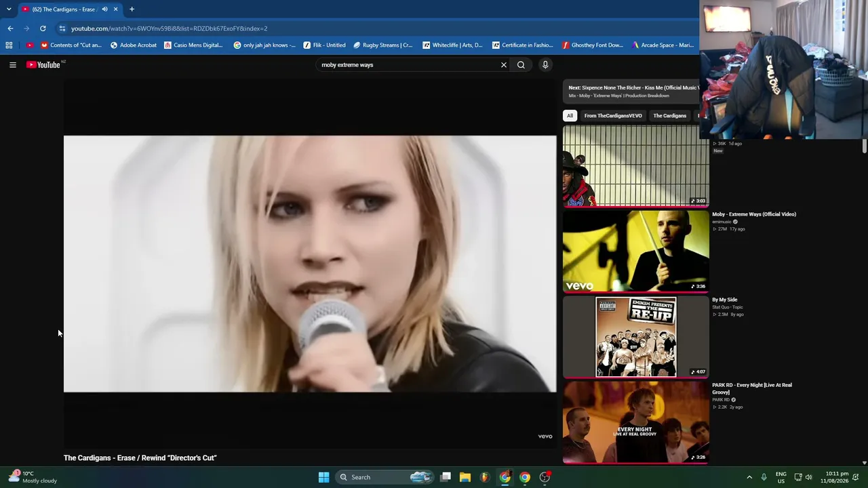Screen dimensions: 868x488
Task: Open the 'Contents of Cut an...' bookmark
Action: pyautogui.click(x=71, y=45)
